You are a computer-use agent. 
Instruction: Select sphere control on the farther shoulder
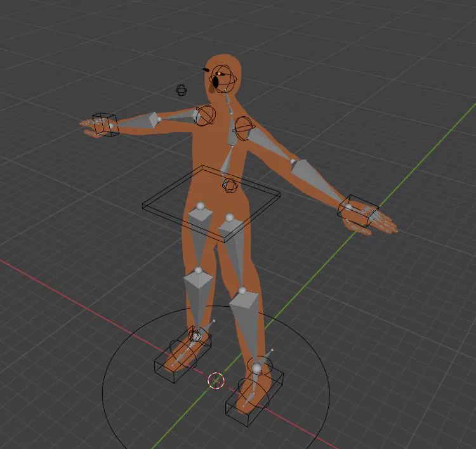(x=206, y=115)
